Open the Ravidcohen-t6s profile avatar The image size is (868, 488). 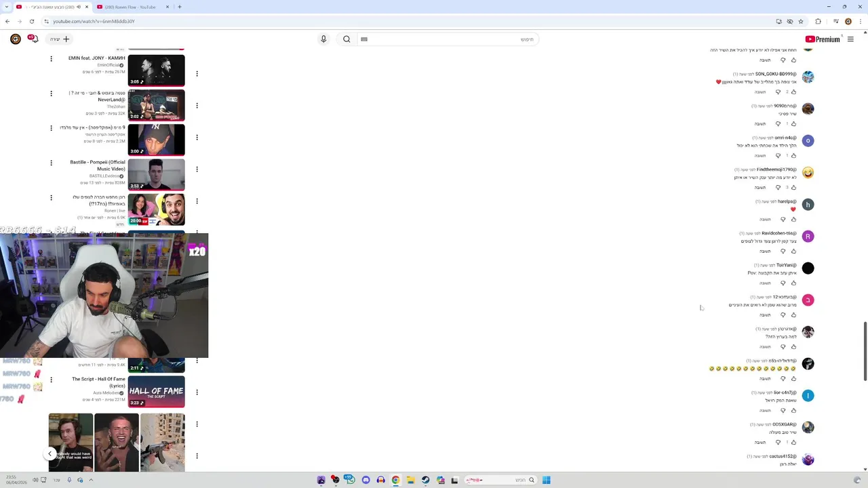(808, 237)
